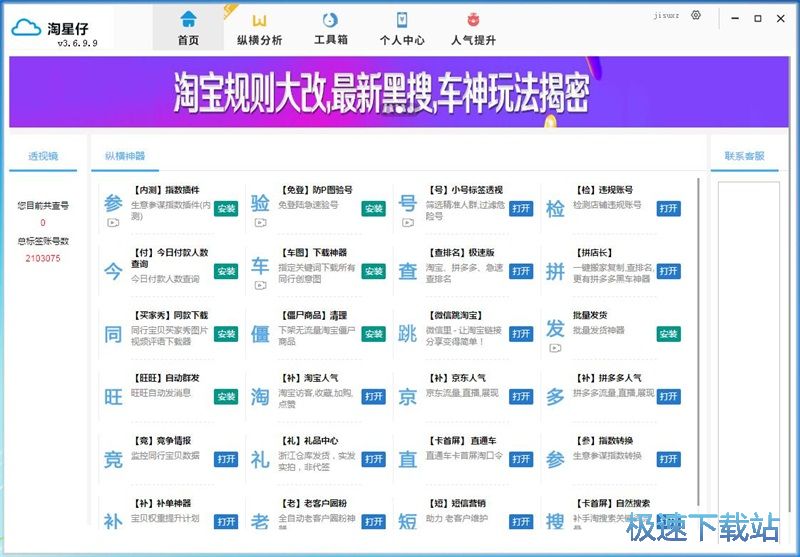Open the 【号】小号标签透视 tool
Viewport: 800px width, 557px height.
(521, 209)
